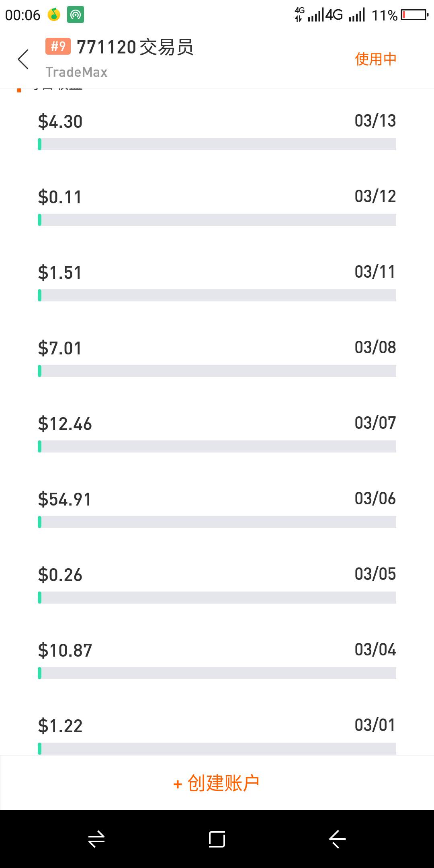Tap the #9 rank badge
This screenshot has height=868, width=434.
58,46
